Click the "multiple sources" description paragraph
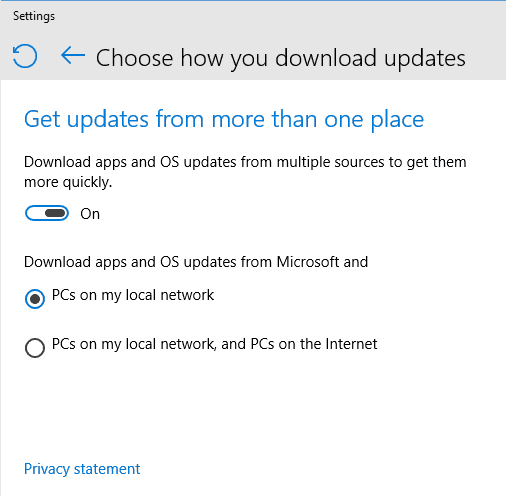The height and width of the screenshot is (496, 506). (245, 172)
